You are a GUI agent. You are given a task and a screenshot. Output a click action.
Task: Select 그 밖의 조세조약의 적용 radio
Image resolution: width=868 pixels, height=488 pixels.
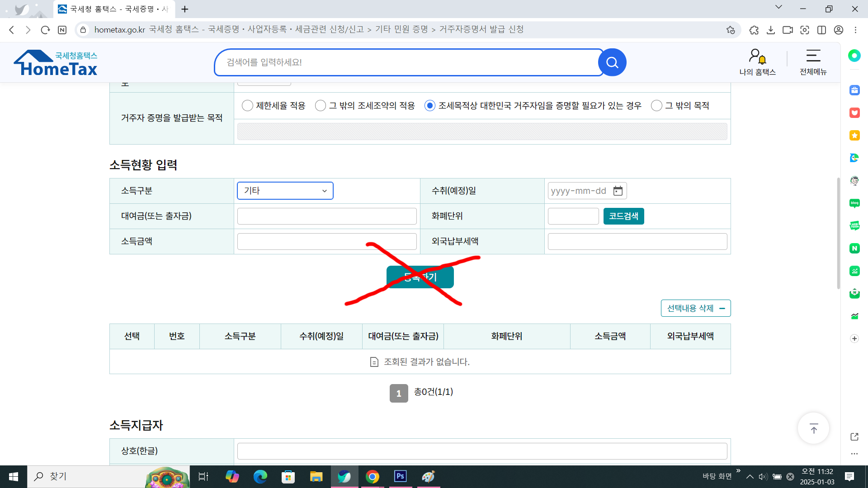[321, 106]
